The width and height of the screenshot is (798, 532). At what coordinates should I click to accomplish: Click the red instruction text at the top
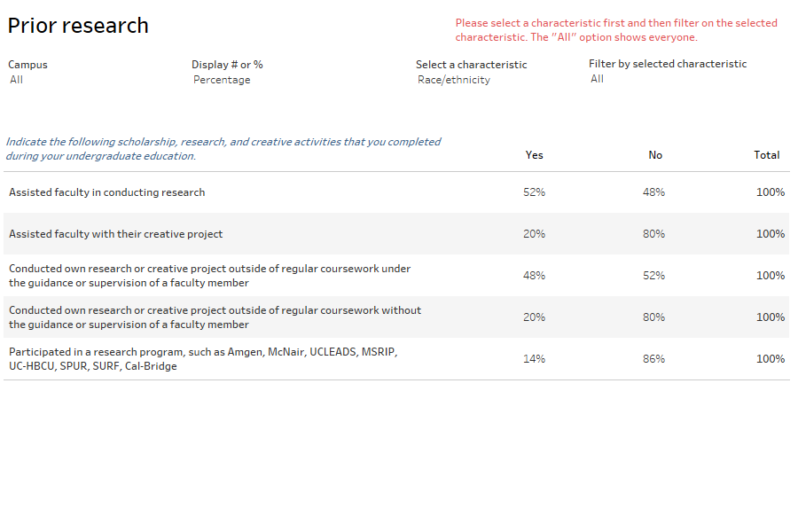pos(614,28)
